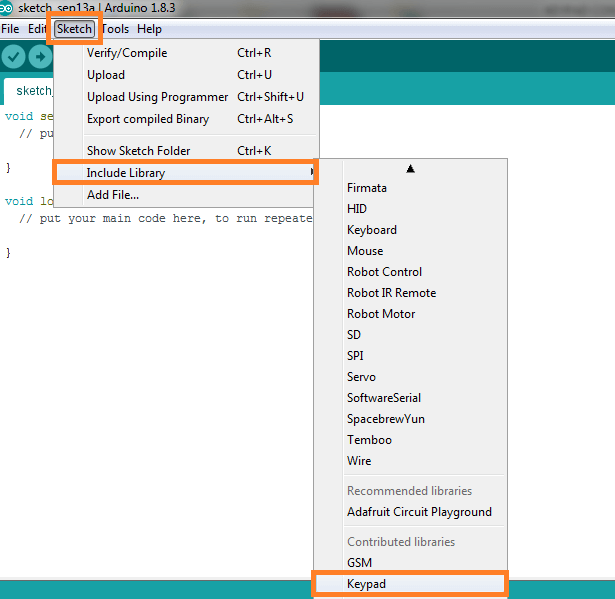Screen dimensions: 615x599
Task: Select Upload Using Programmer menu entry
Action: [x=186, y=97]
